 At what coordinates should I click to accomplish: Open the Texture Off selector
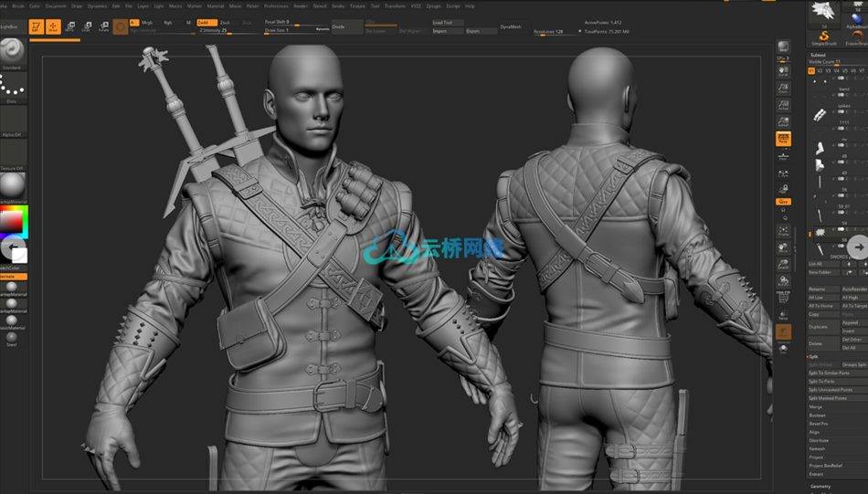pos(12,154)
